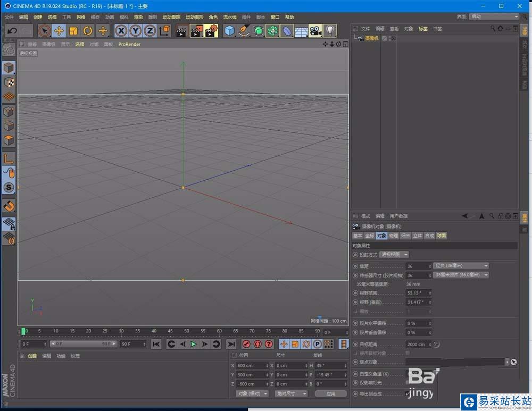Select the Move tool in top toolbar
Image resolution: width=532 pixels, height=411 pixels.
click(x=59, y=31)
